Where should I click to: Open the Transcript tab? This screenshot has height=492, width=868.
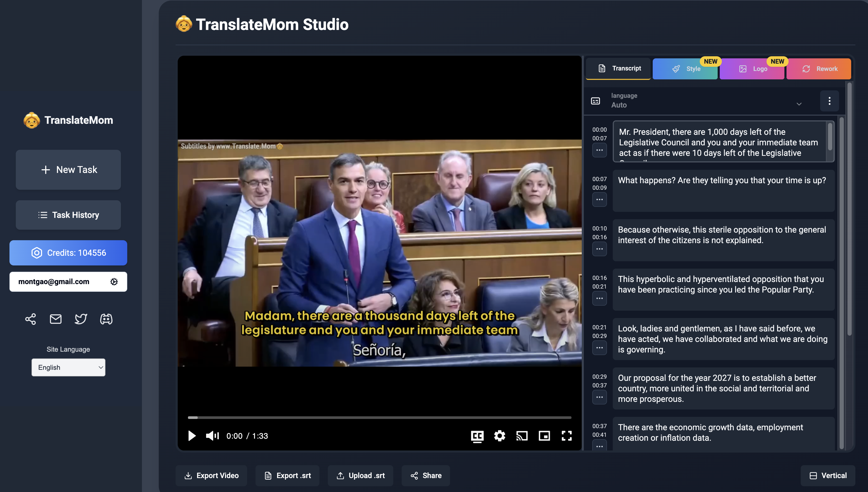pyautogui.click(x=618, y=68)
